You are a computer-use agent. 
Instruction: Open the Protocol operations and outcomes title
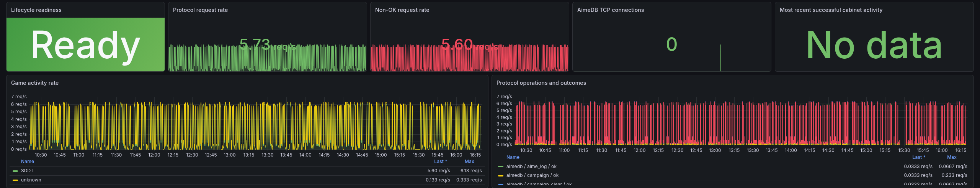tap(541, 83)
